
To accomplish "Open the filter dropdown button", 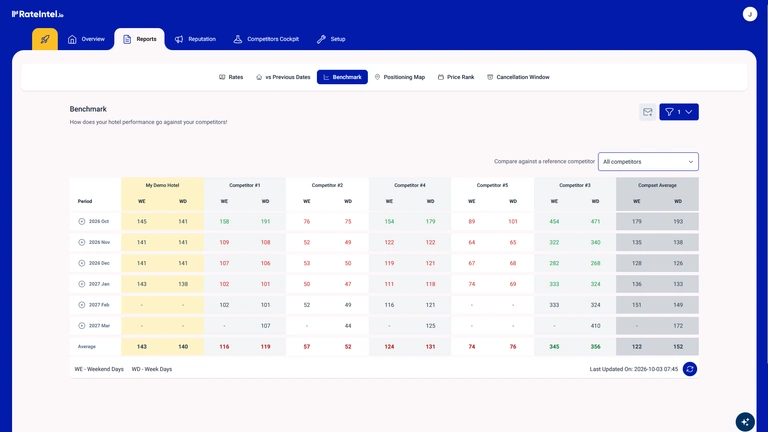I will pos(679,112).
